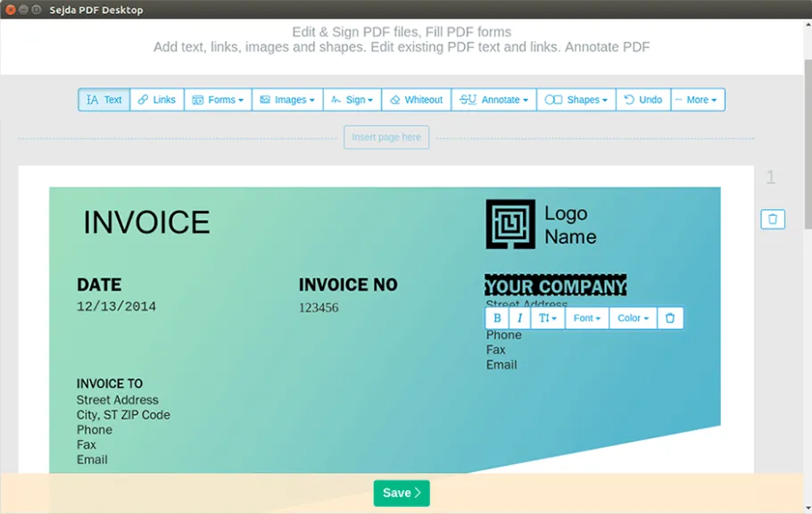
Task: Open the Forms dropdown
Action: (218, 99)
